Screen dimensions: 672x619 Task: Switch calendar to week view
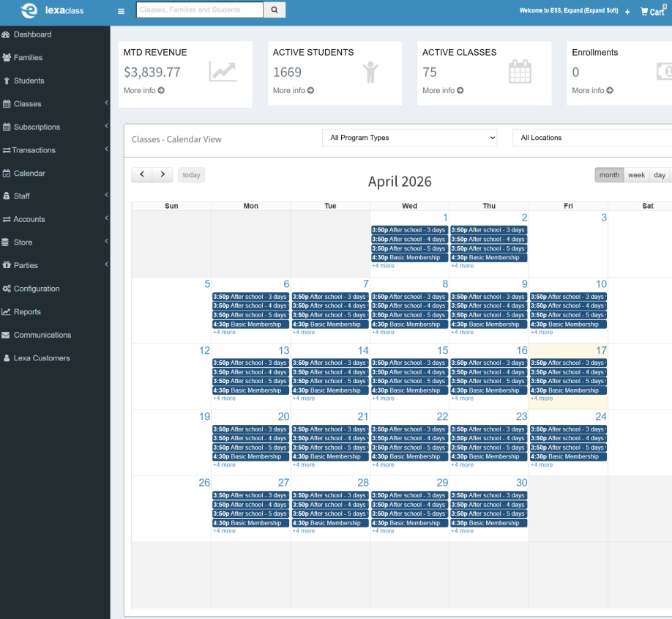pyautogui.click(x=636, y=175)
